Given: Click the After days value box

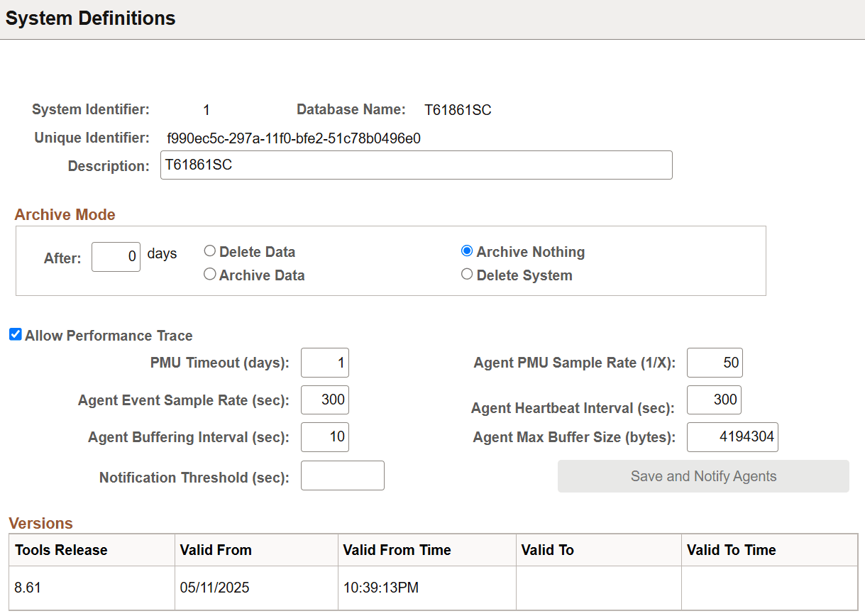Looking at the screenshot, I should pos(116,256).
